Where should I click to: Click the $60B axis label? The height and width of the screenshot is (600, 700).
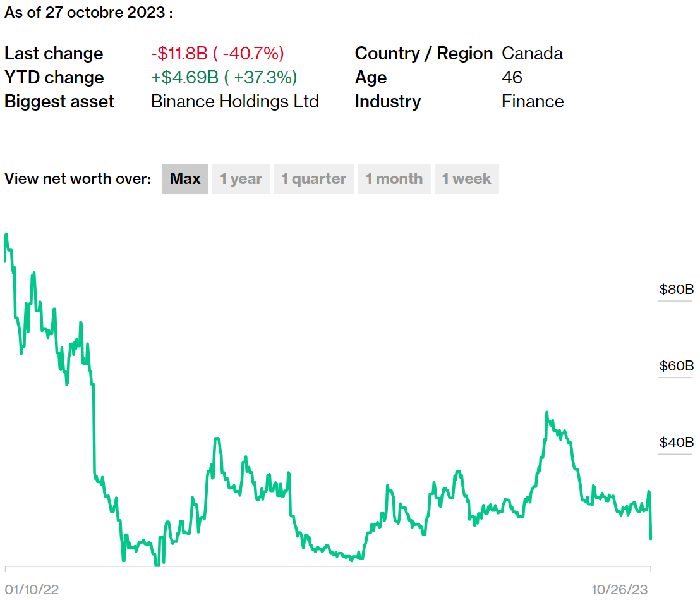[x=676, y=365]
